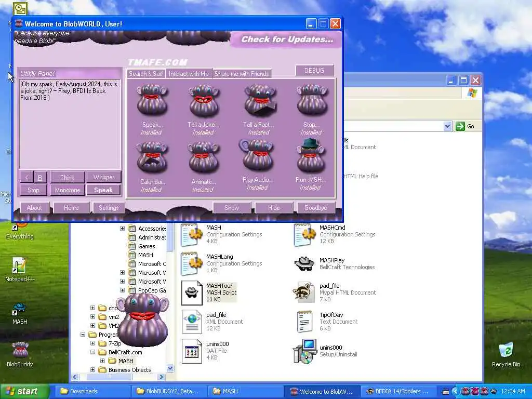Expand the Accessories folder node

(x=122, y=229)
